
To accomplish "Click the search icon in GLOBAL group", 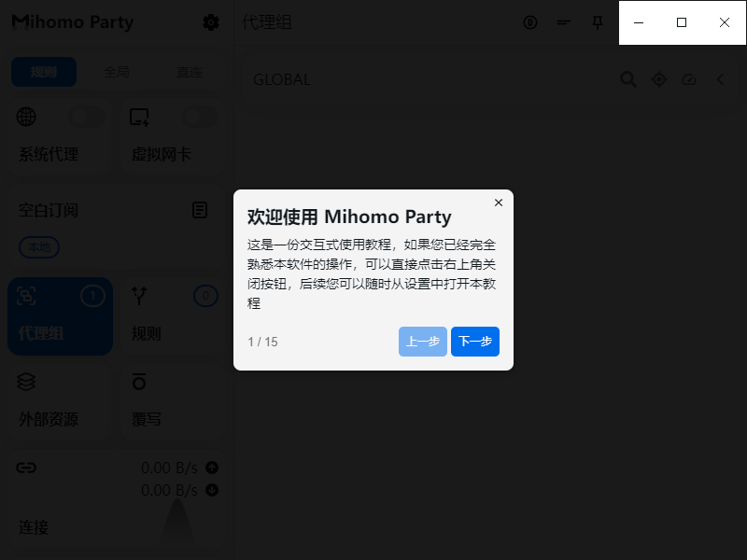I will [x=628, y=79].
